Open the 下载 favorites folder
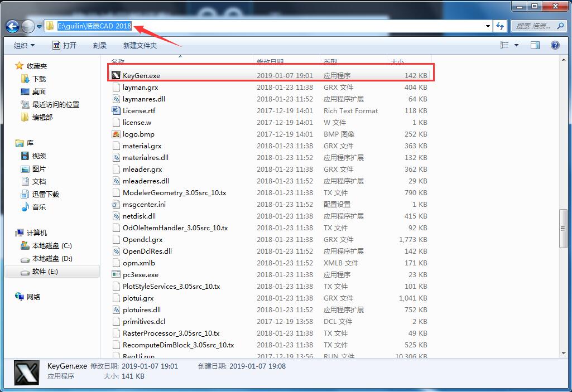The image size is (572, 392). (33, 79)
